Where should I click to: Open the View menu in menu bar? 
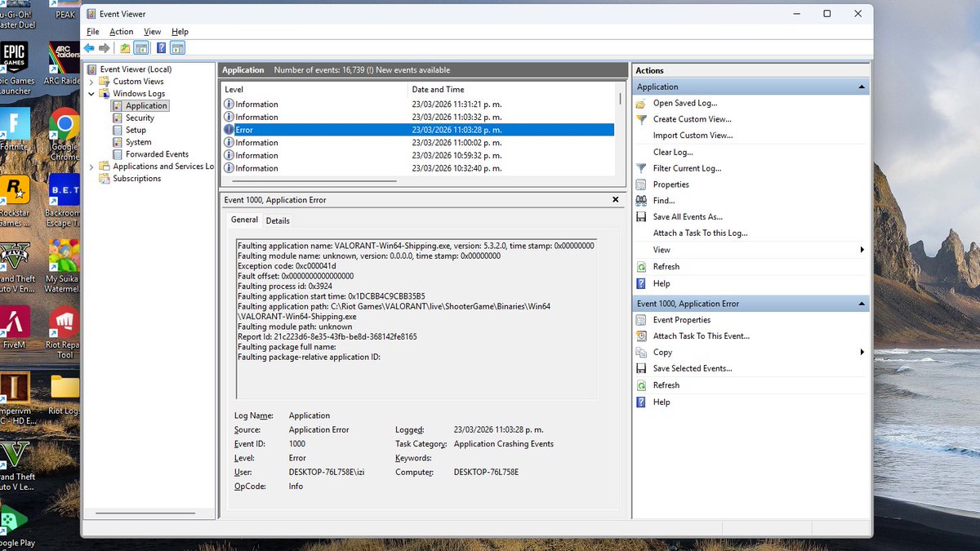(x=153, y=32)
